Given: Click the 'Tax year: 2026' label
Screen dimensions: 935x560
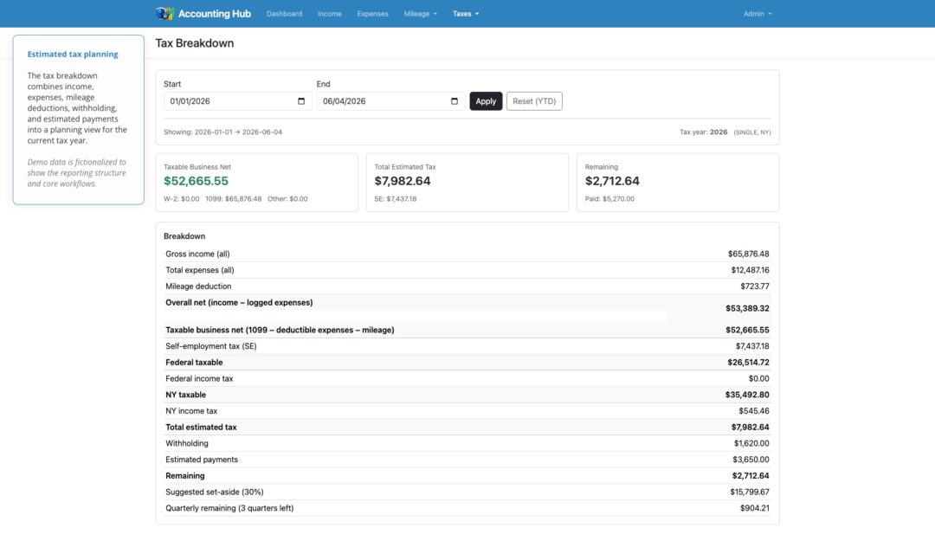Looking at the screenshot, I should point(704,132).
